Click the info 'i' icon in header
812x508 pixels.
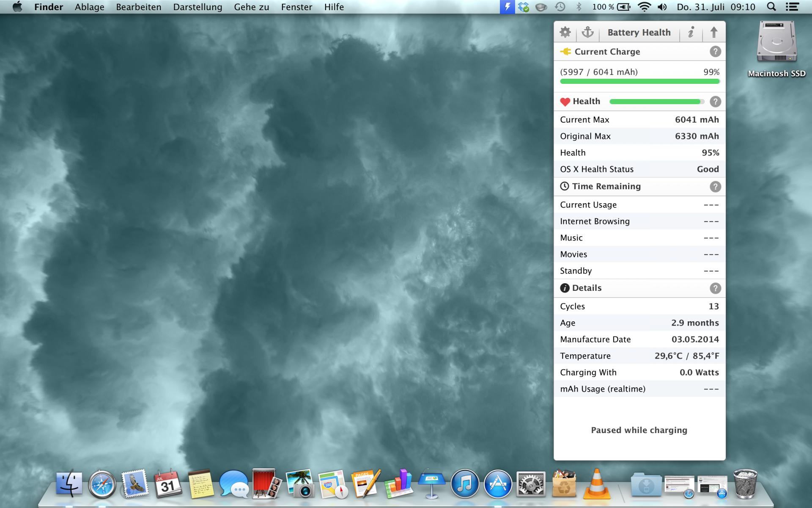691,32
